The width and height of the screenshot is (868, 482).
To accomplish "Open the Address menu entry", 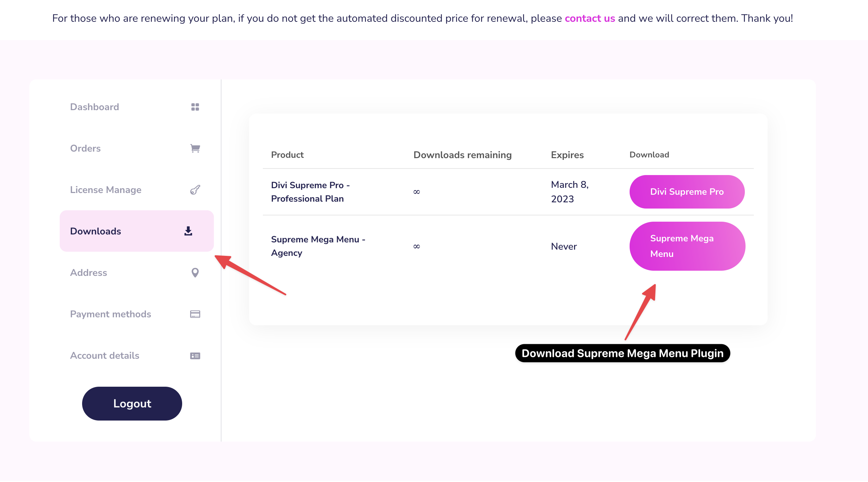I will tap(88, 273).
